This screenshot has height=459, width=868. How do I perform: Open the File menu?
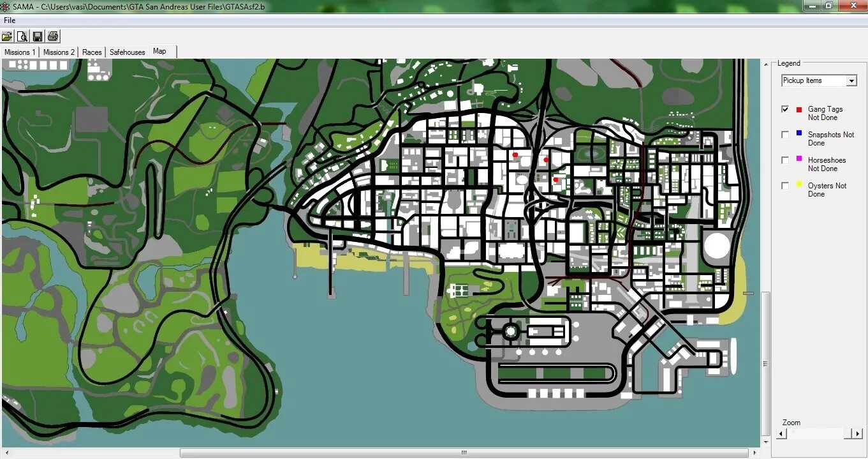10,20
